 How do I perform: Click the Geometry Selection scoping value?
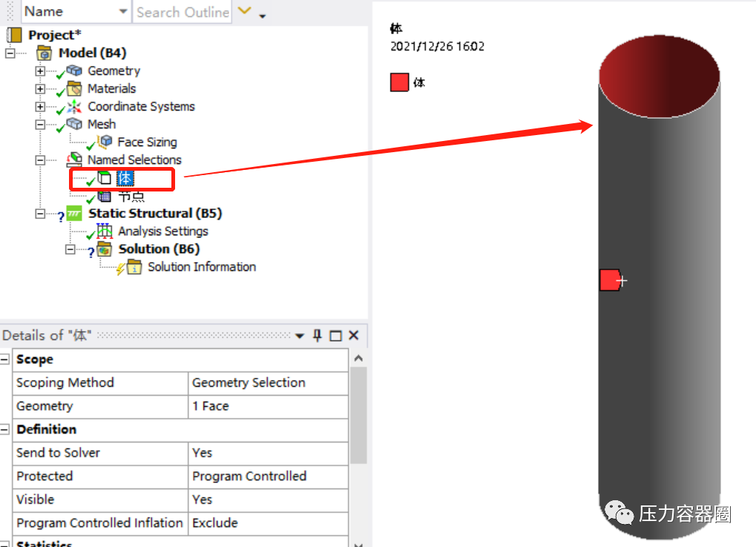[268, 383]
